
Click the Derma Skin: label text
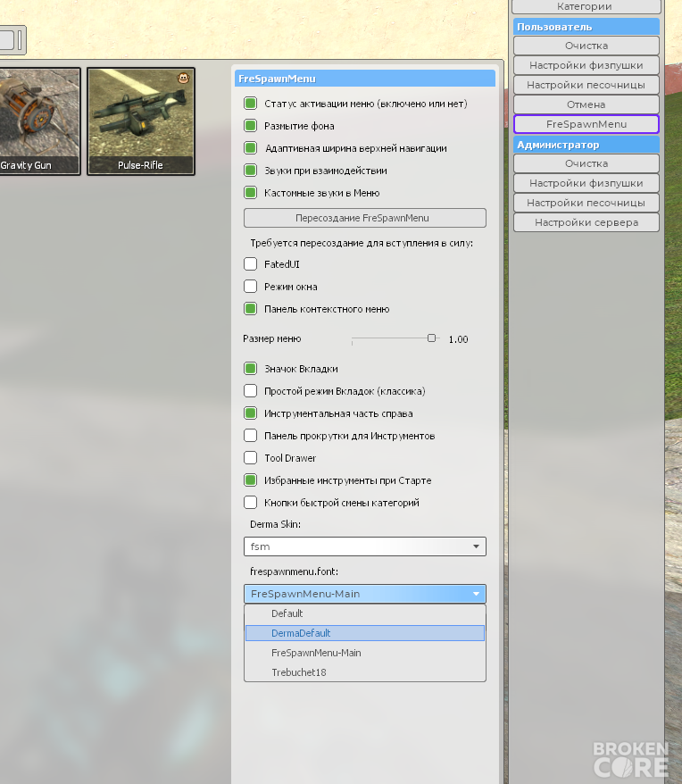[275, 524]
